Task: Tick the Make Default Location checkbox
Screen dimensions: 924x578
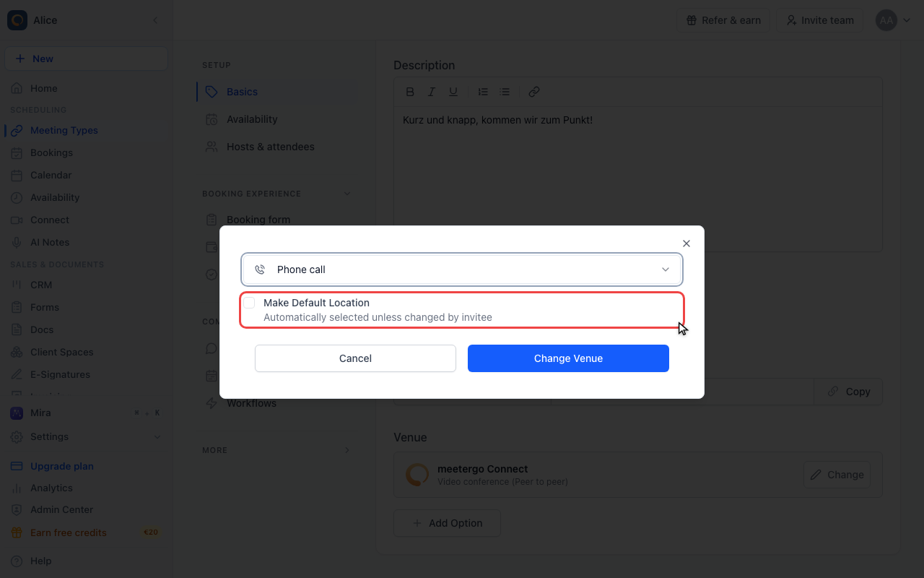Action: point(249,303)
